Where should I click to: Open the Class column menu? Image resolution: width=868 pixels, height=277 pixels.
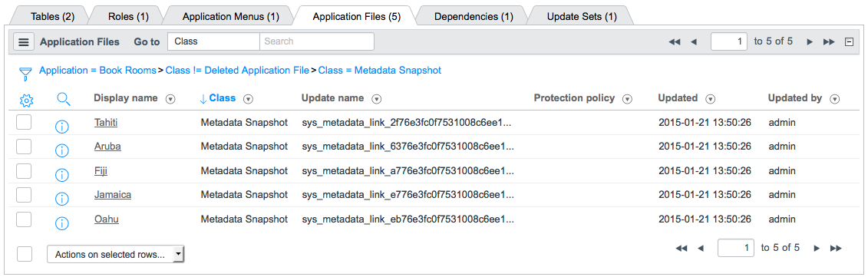pos(249,99)
